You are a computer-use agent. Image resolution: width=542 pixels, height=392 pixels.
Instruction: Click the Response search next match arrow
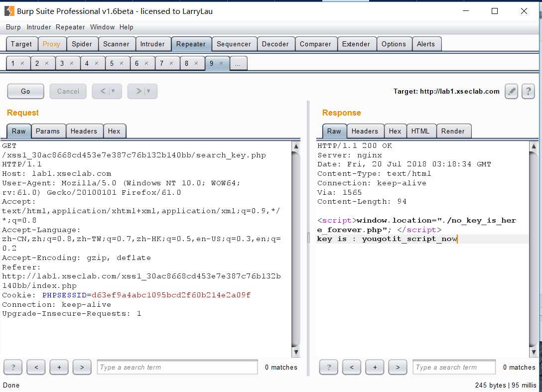398,367
